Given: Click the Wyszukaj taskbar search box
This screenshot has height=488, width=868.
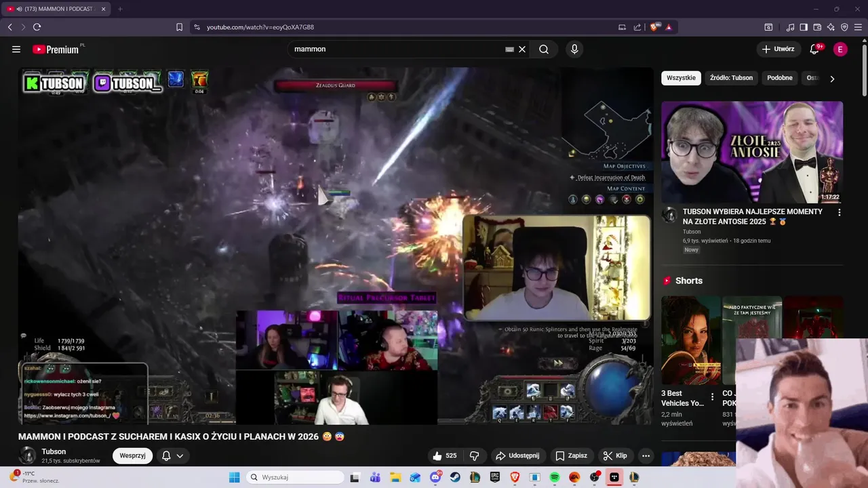Looking at the screenshot, I should pos(295,477).
